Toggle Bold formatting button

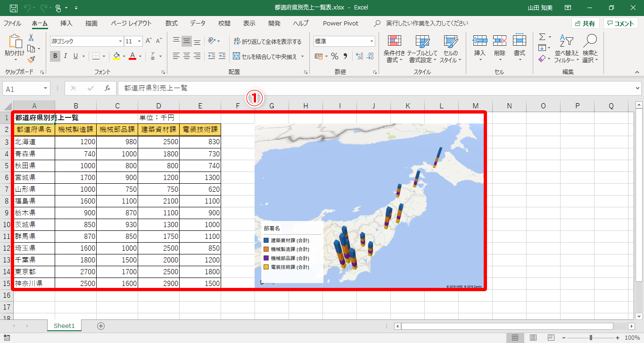[55, 56]
